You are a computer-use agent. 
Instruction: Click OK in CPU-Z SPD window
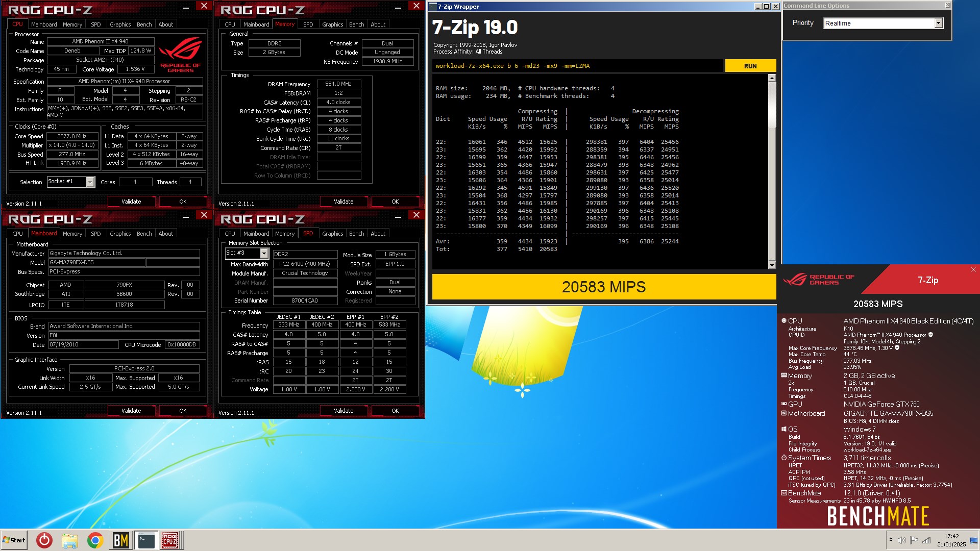click(395, 411)
